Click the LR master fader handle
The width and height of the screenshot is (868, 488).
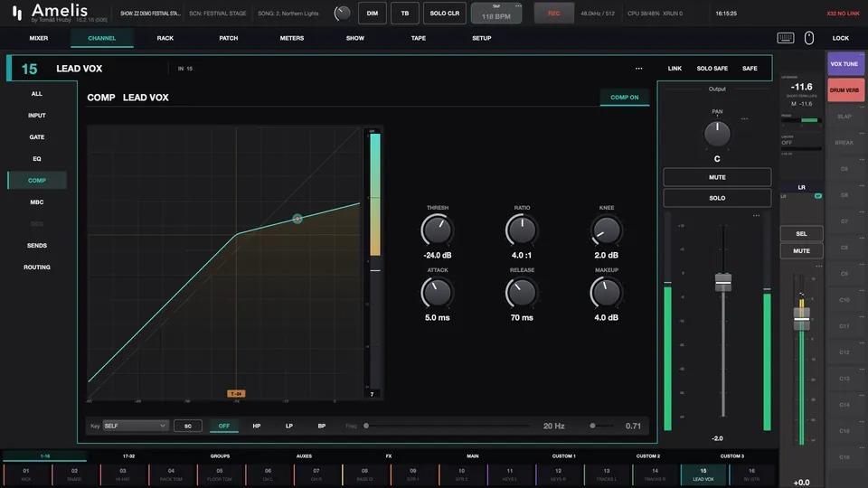pos(801,319)
